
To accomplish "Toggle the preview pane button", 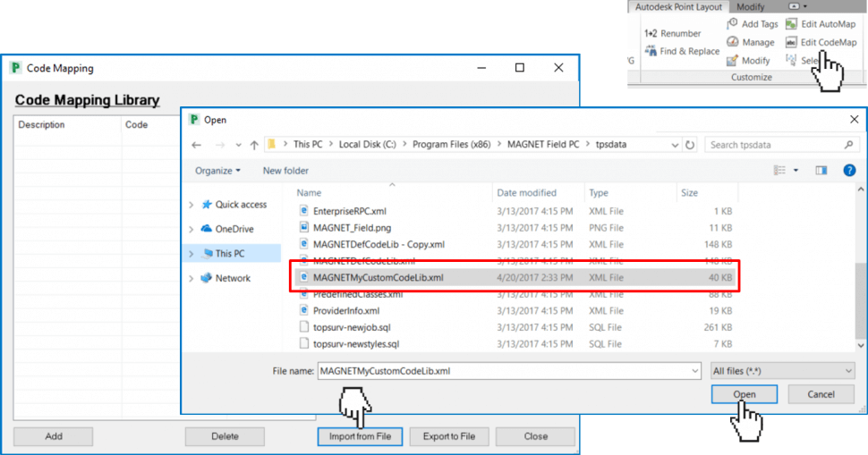I will point(821,170).
